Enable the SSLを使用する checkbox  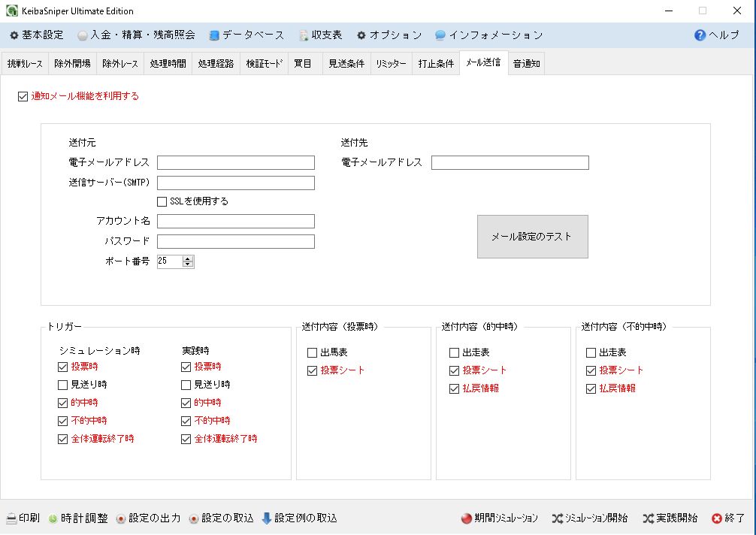point(162,201)
